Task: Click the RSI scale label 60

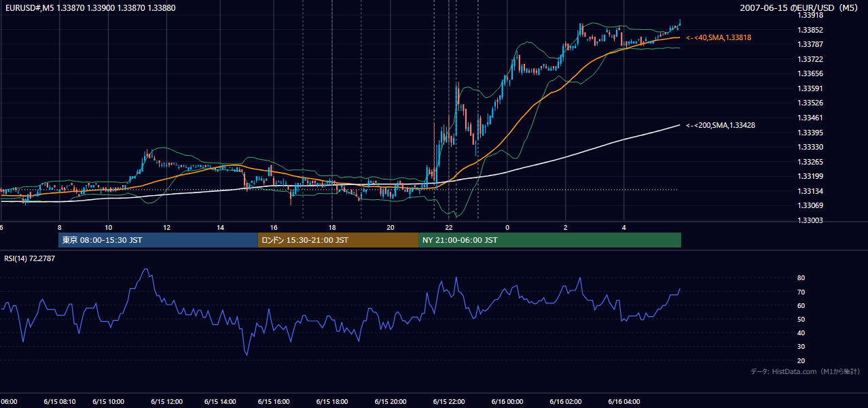Action: [x=801, y=305]
